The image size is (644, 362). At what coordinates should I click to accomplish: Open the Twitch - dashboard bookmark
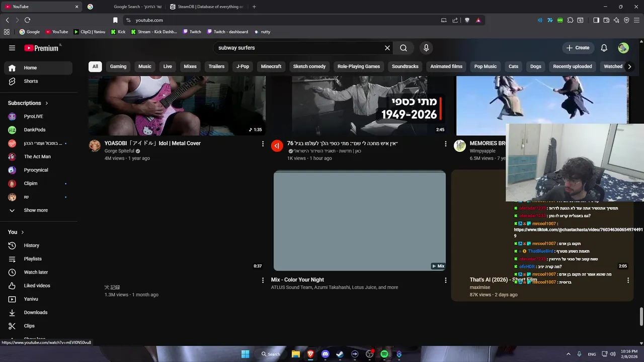click(226, 32)
